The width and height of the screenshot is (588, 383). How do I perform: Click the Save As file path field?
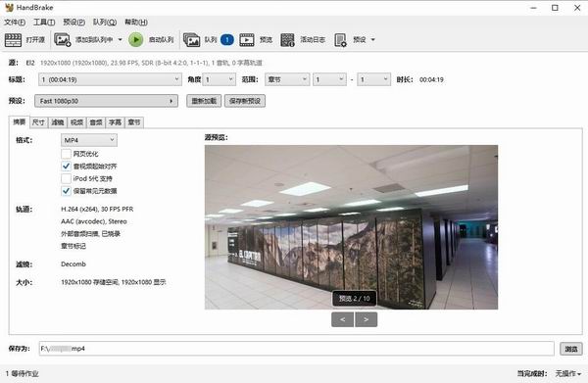(296, 349)
